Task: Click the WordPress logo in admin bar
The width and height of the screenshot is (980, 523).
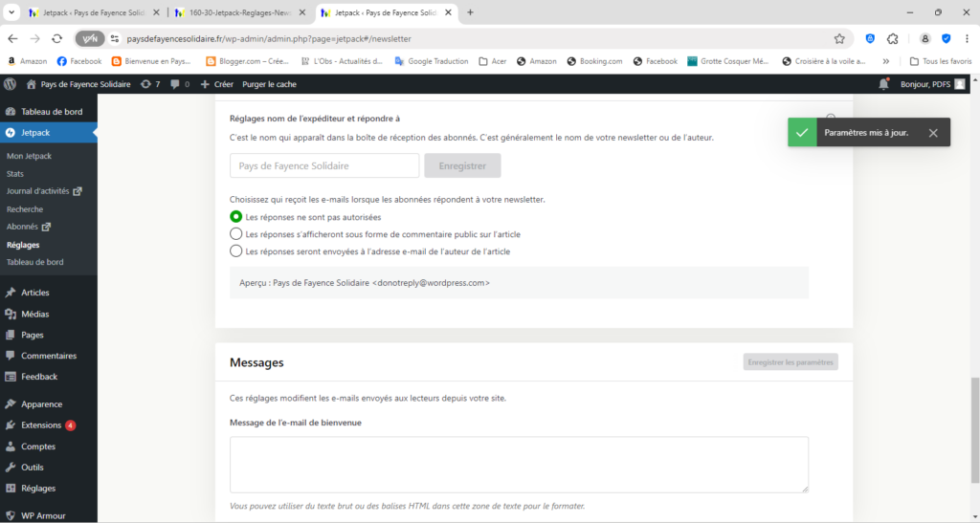Action: (10, 84)
